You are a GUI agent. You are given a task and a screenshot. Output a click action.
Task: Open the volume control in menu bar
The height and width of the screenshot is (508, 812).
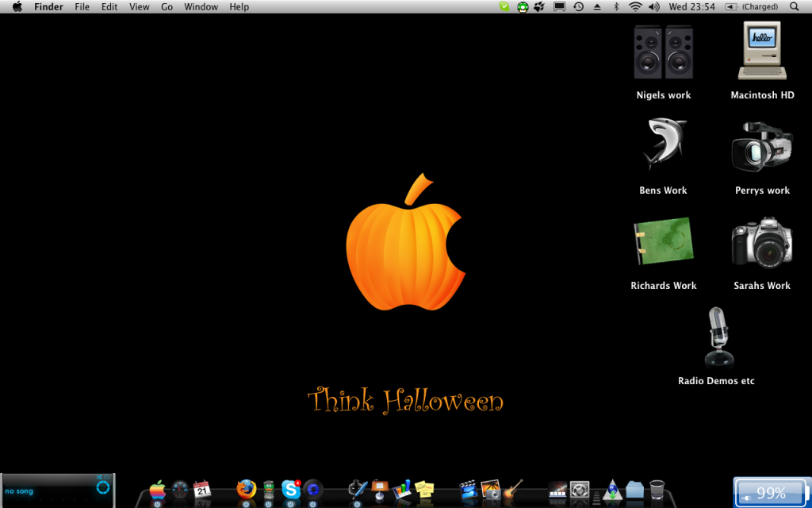654,6
